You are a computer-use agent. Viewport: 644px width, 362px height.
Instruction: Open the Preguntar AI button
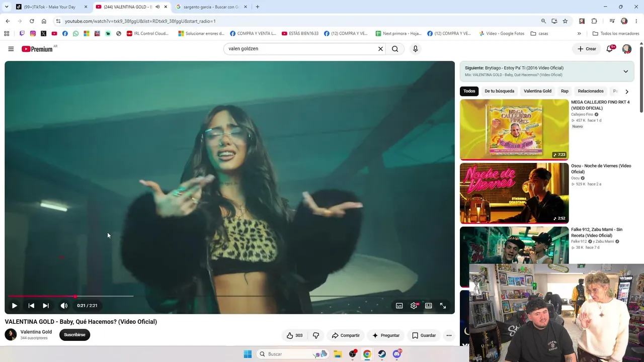386,335
